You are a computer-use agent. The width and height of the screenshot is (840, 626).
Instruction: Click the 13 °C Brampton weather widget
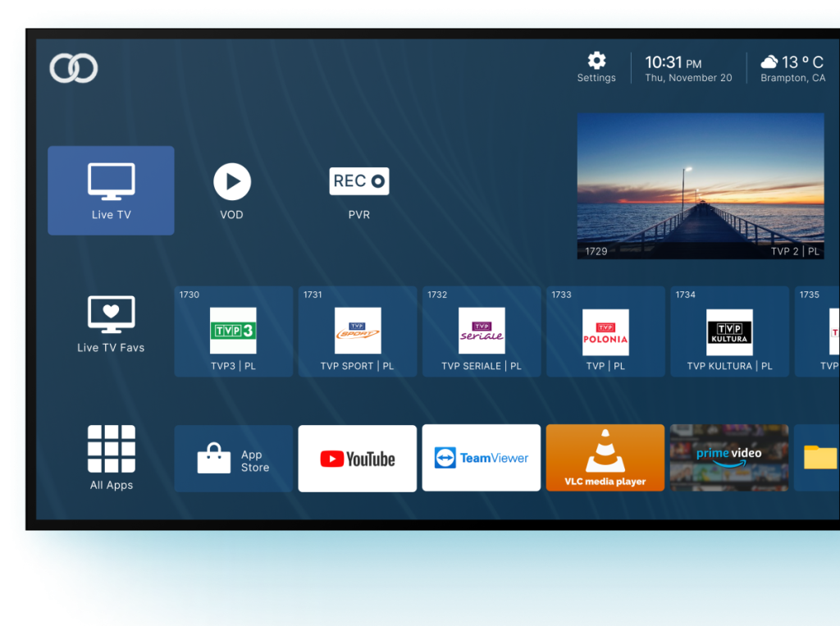[792, 68]
